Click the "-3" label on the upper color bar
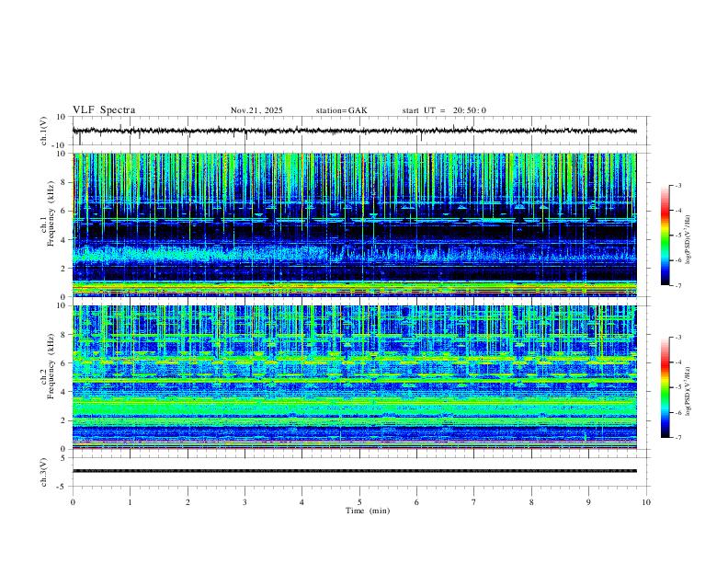 pyautogui.click(x=677, y=185)
